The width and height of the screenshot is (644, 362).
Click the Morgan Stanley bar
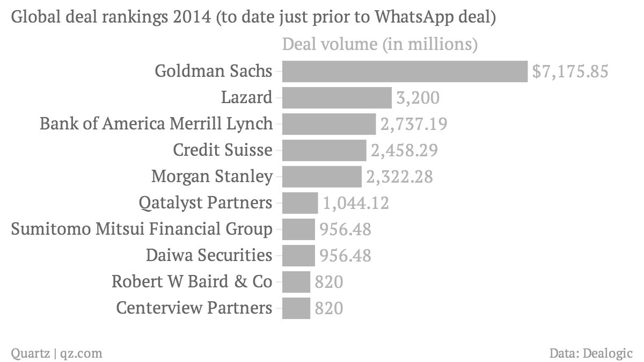click(322, 177)
